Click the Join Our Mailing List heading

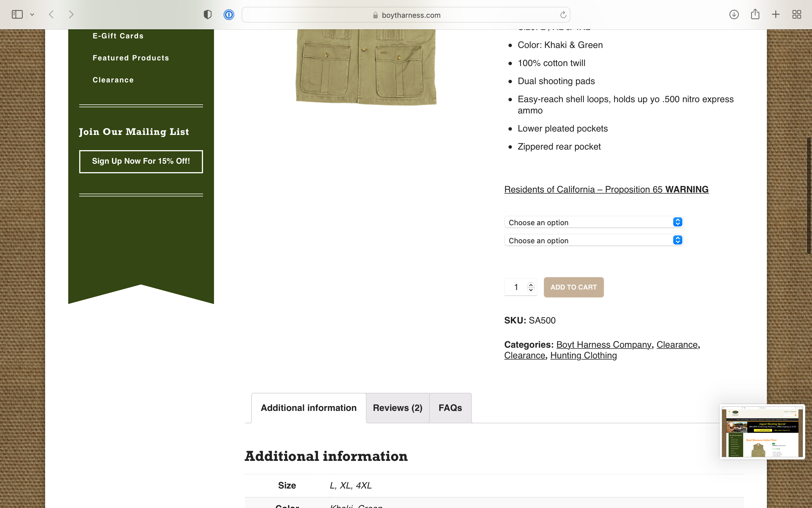coord(134,132)
